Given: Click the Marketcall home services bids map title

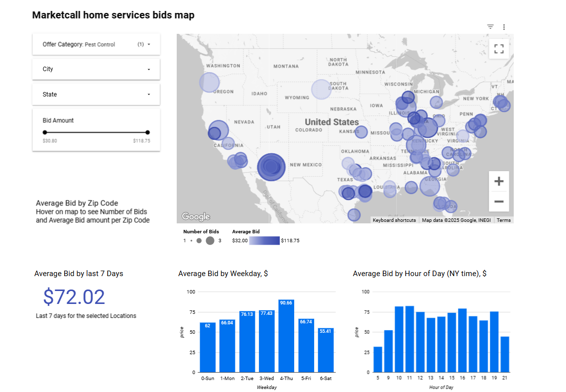Looking at the screenshot, I should [113, 15].
